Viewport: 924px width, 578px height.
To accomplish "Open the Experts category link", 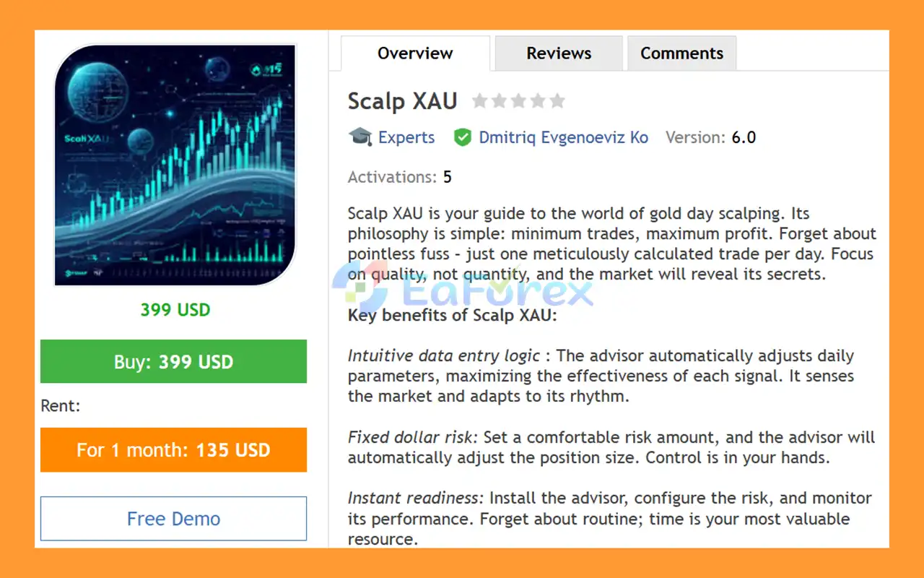I will click(406, 137).
